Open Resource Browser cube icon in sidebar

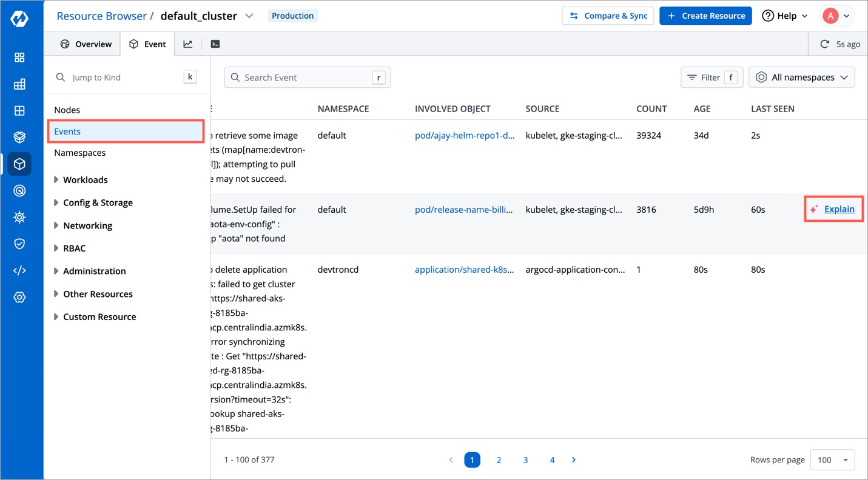(19, 164)
